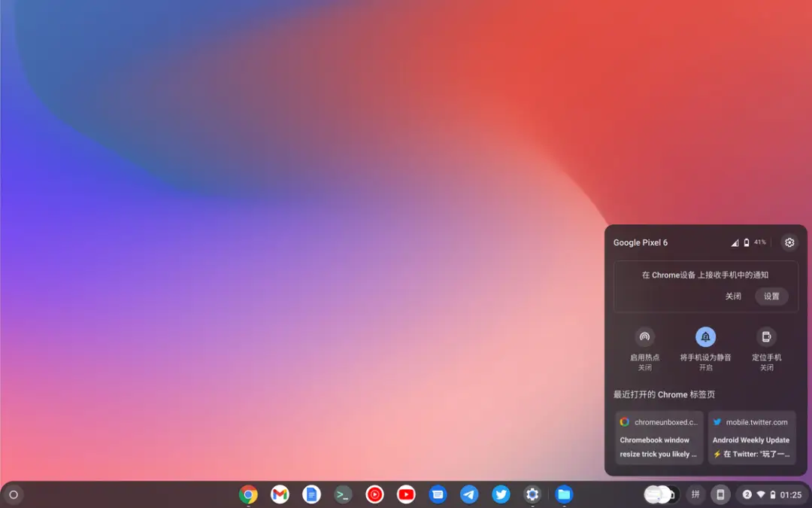Launch the Terminal app from the shelf
Screen dimensions: 812x508
pos(343,494)
